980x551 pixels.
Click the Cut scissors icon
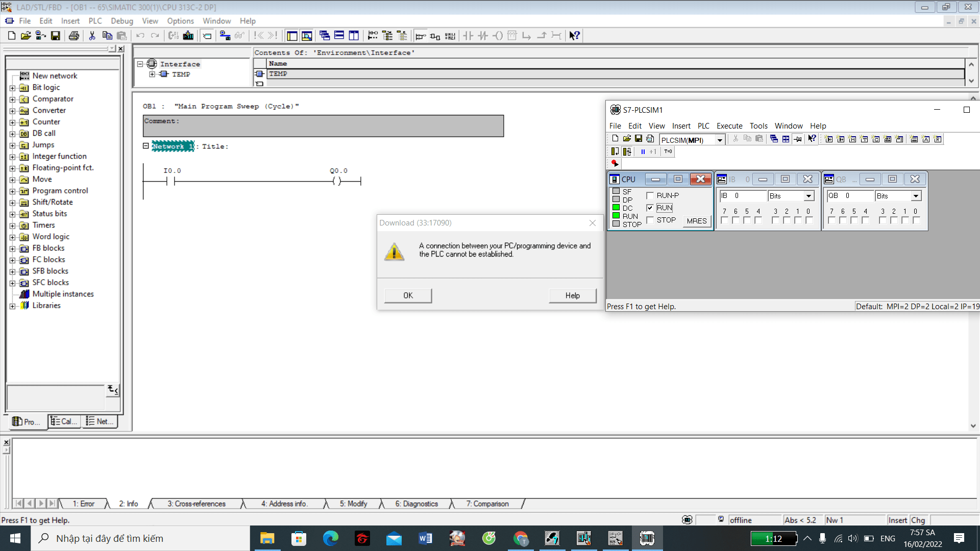click(x=92, y=36)
